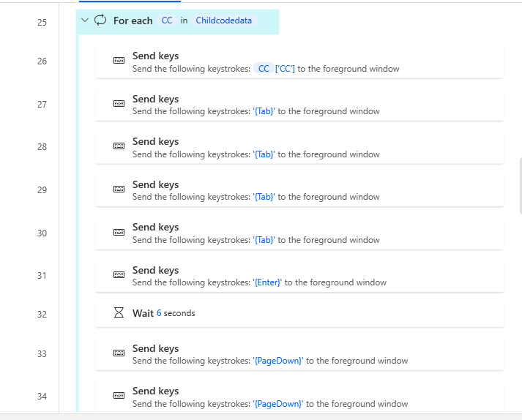
Task: Click the '{Tab}' keystroke value on line 28
Action: 264,154
